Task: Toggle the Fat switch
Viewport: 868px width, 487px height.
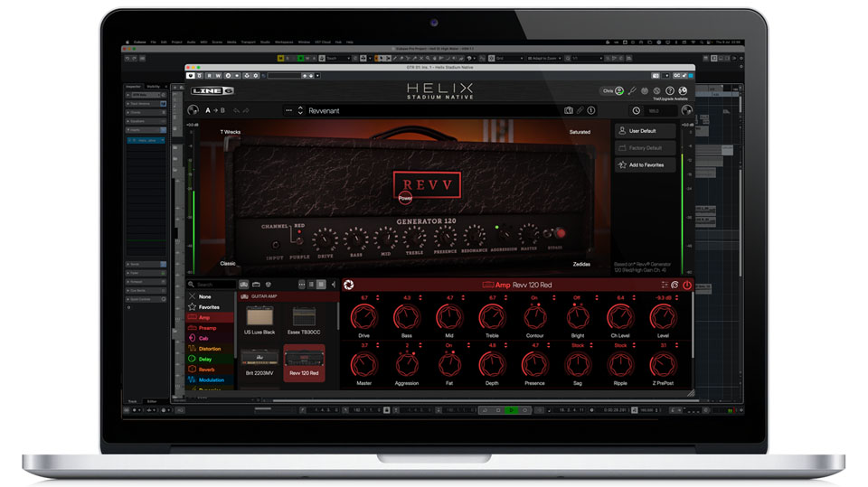Action: coord(449,365)
